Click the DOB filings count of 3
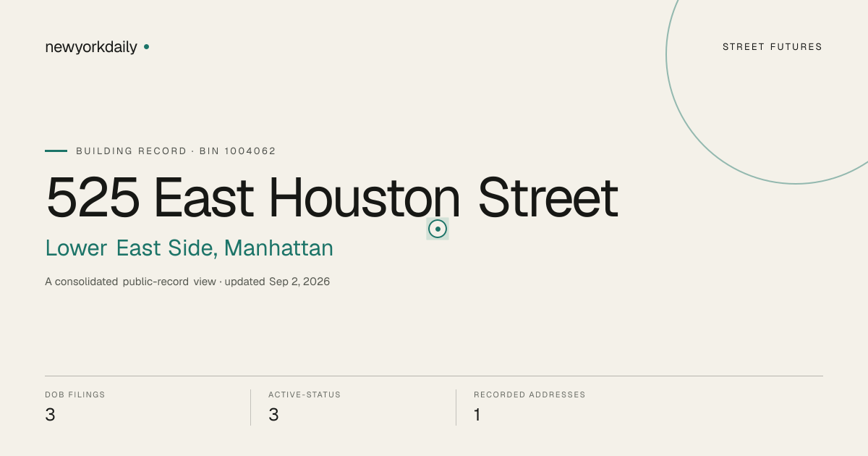The image size is (868, 456). pos(50,415)
